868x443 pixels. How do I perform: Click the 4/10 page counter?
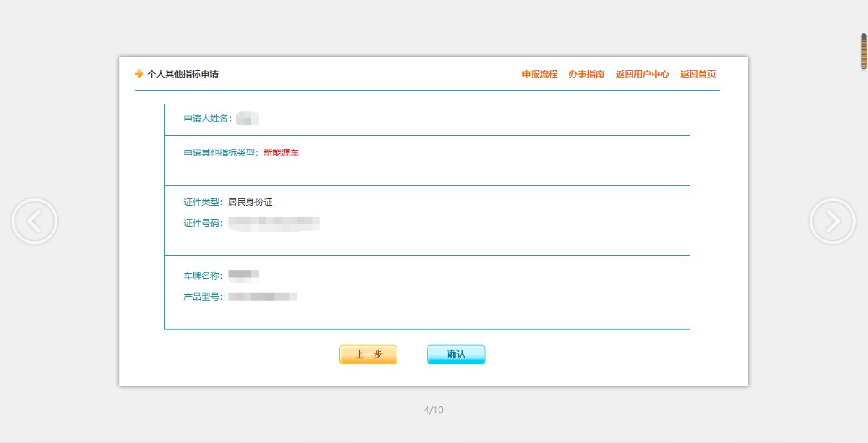coord(433,410)
